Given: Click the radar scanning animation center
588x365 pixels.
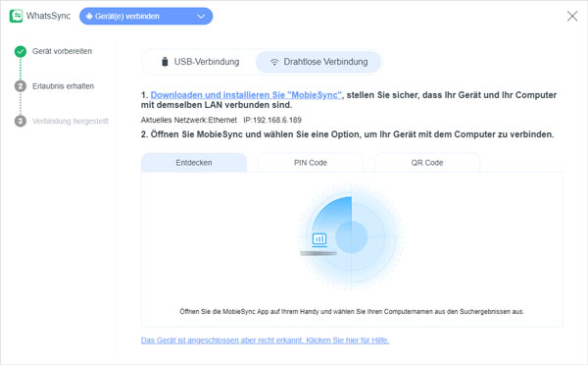Looking at the screenshot, I should [x=352, y=237].
